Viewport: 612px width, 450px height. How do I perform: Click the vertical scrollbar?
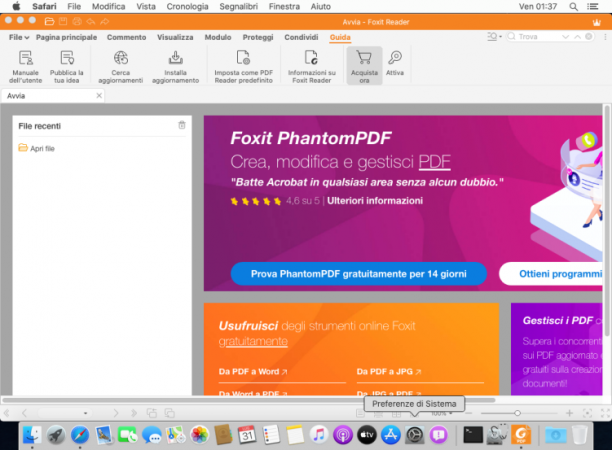[x=607, y=221]
